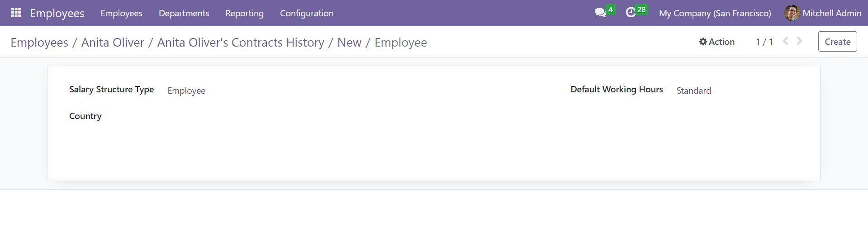Go back to the Employees breadcrumb
This screenshot has width=868, height=234.
click(x=39, y=42)
